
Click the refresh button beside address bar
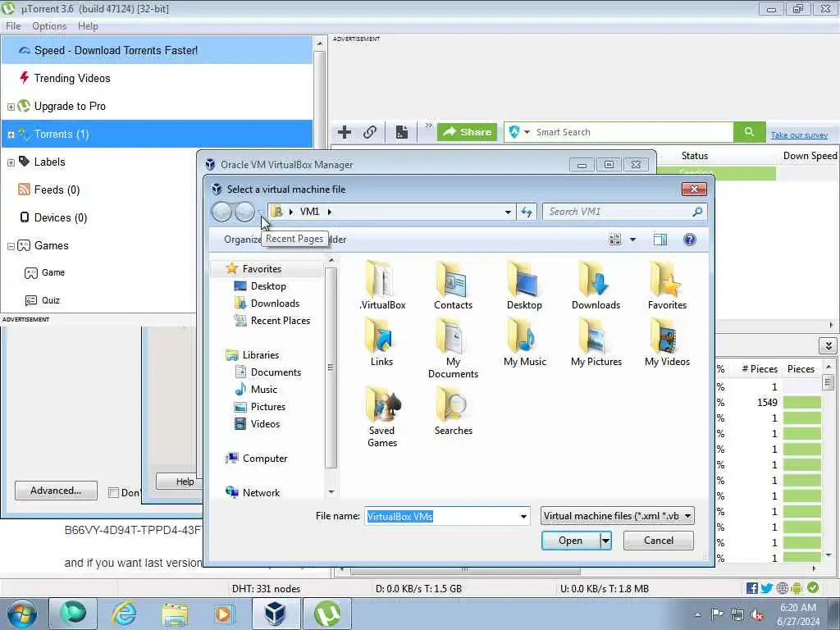[527, 212]
